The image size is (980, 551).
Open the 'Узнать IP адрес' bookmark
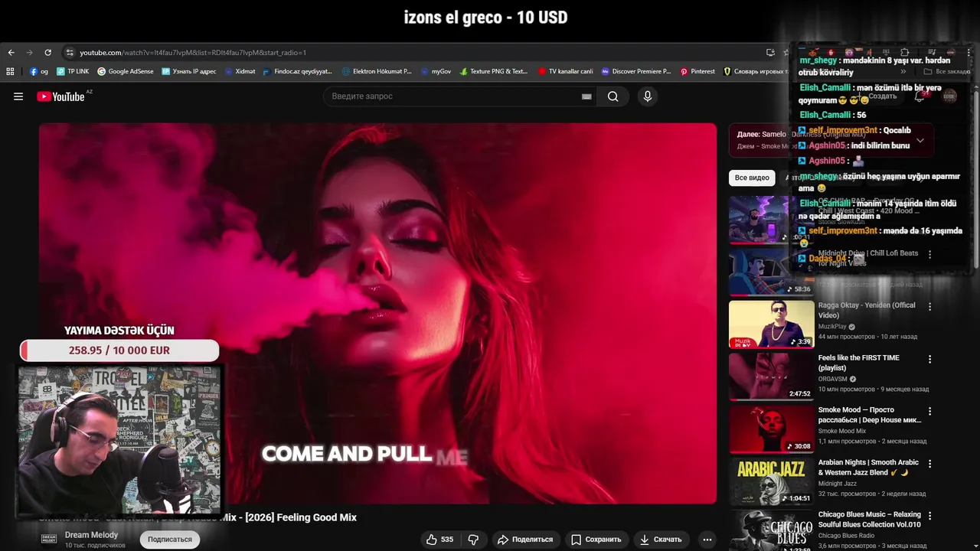(188, 71)
